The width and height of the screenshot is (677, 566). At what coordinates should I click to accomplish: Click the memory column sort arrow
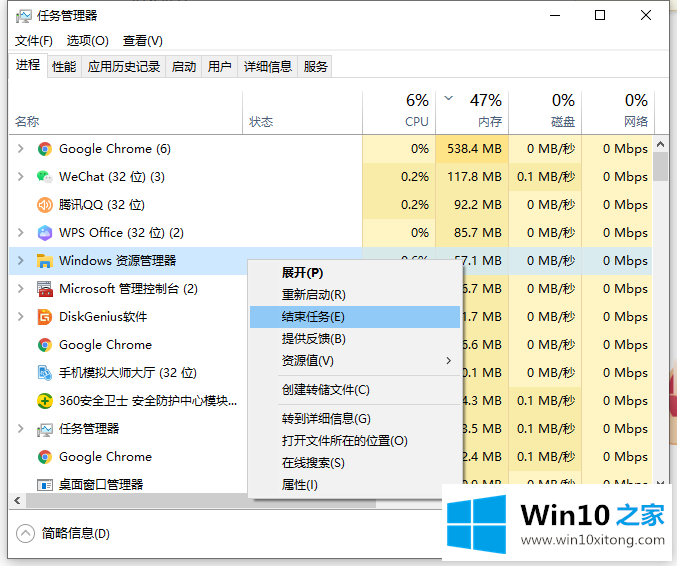[449, 98]
